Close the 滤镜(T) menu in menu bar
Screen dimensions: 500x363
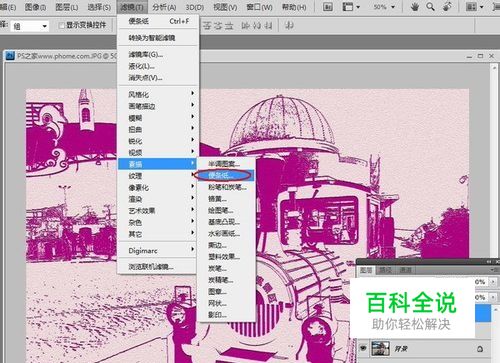(x=132, y=7)
